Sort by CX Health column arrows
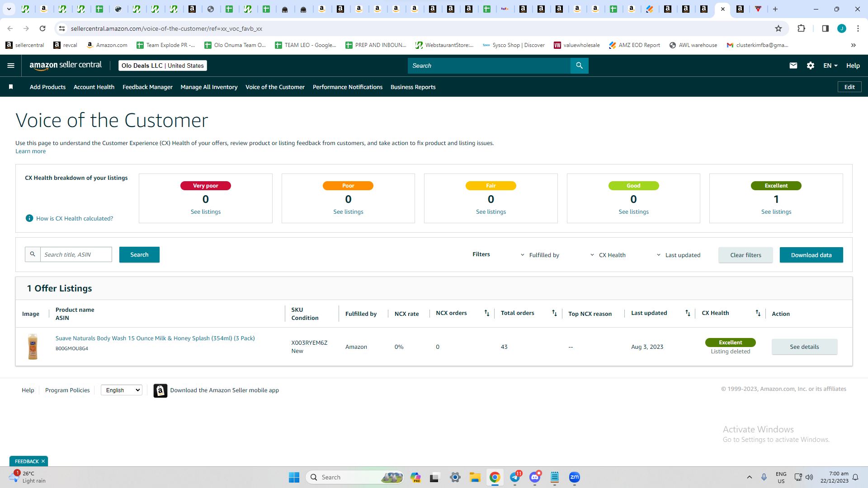Screen dimensions: 868x488 coord(758,313)
